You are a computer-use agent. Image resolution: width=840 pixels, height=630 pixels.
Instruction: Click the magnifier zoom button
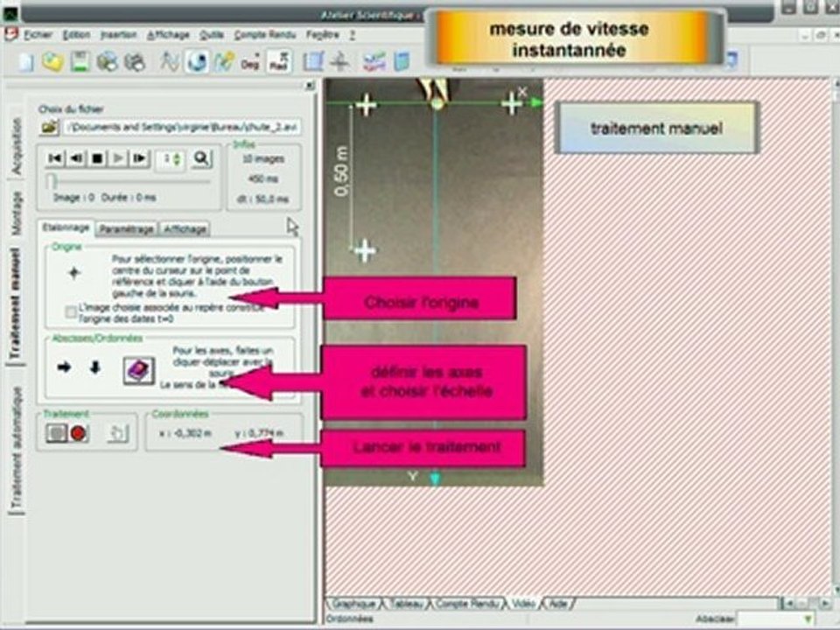coord(201,158)
